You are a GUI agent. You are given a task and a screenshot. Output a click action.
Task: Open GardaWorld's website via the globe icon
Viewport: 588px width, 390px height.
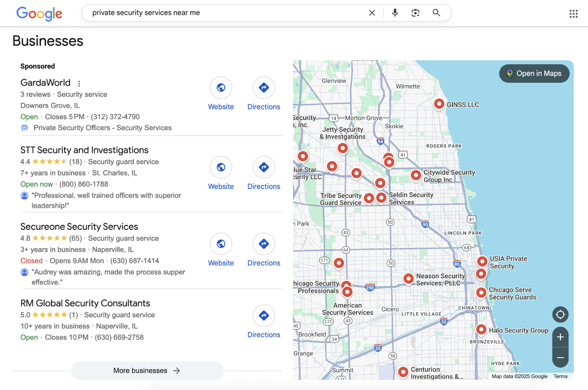tap(221, 88)
